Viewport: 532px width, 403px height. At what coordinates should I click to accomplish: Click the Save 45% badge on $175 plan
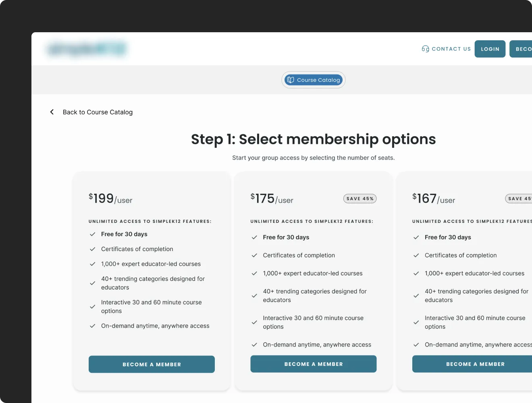pyautogui.click(x=360, y=199)
